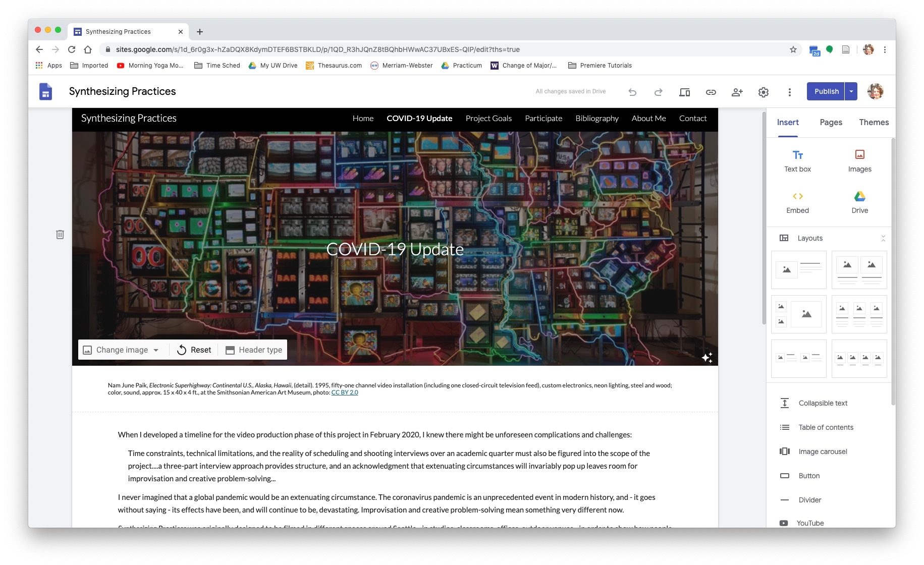
Task: Expand the Publish dropdown arrow
Action: [x=851, y=91]
